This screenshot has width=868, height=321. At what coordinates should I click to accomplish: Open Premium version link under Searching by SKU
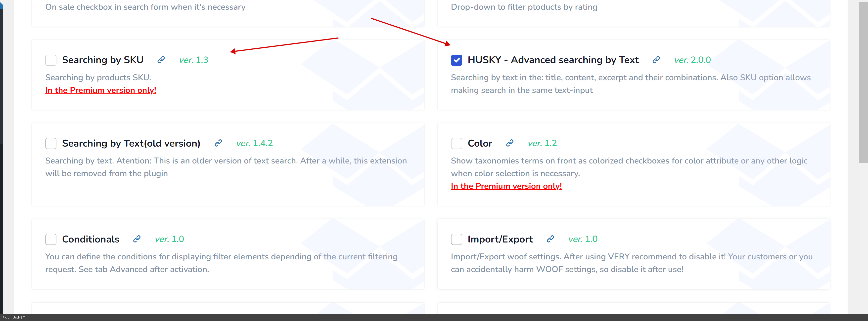pyautogui.click(x=100, y=90)
